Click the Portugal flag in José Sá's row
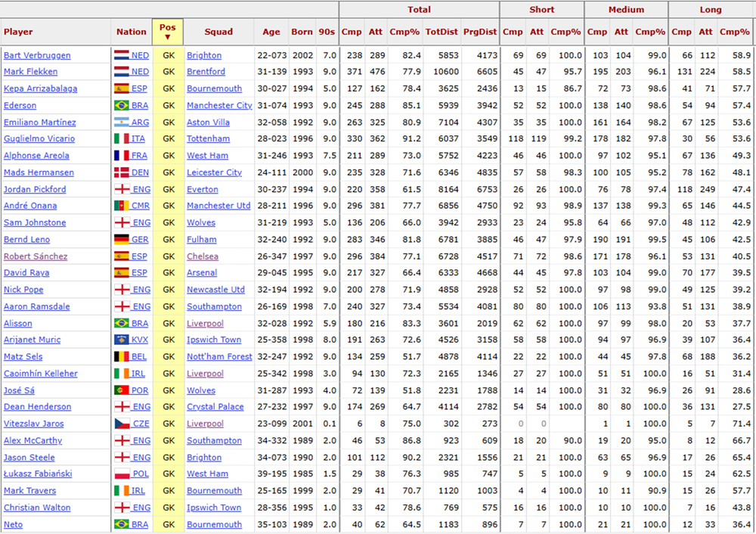The image size is (756, 534). (122, 390)
